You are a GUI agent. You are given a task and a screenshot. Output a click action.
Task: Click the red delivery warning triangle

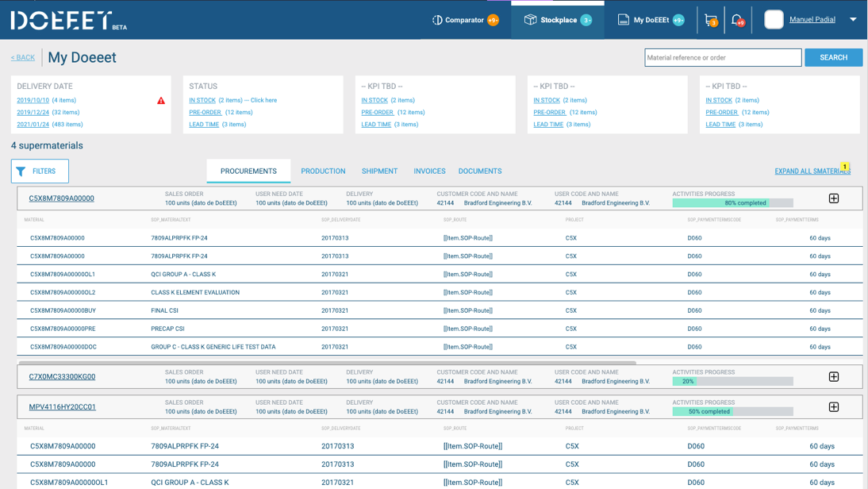[x=161, y=101]
